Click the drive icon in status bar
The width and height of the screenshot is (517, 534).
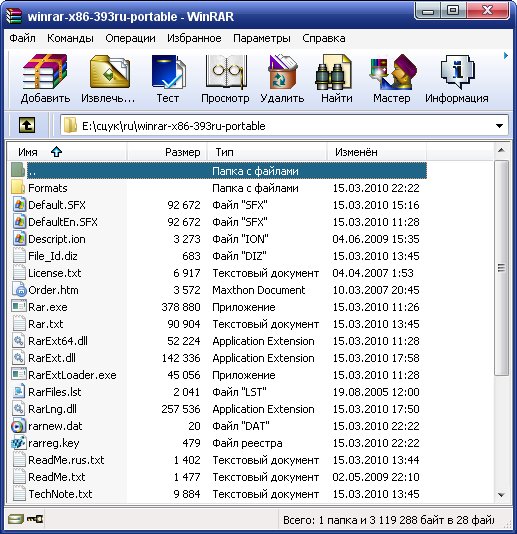click(x=16, y=519)
